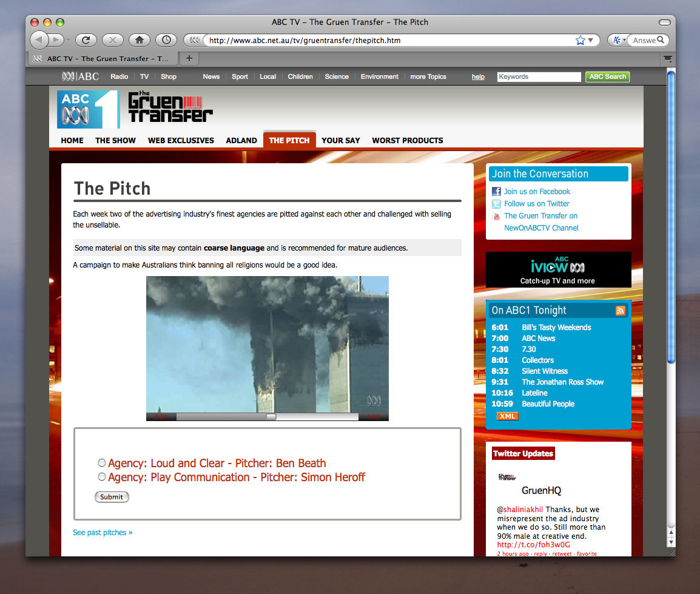The image size is (700, 594).
Task: Click the toolbar toggle pill in title bar
Action: pos(664,22)
